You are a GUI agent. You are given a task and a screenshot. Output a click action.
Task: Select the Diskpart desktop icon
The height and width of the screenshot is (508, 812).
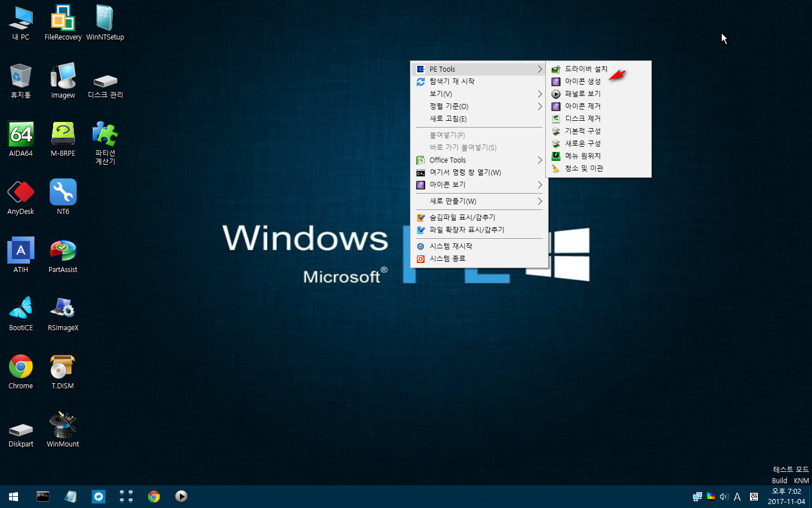click(21, 434)
